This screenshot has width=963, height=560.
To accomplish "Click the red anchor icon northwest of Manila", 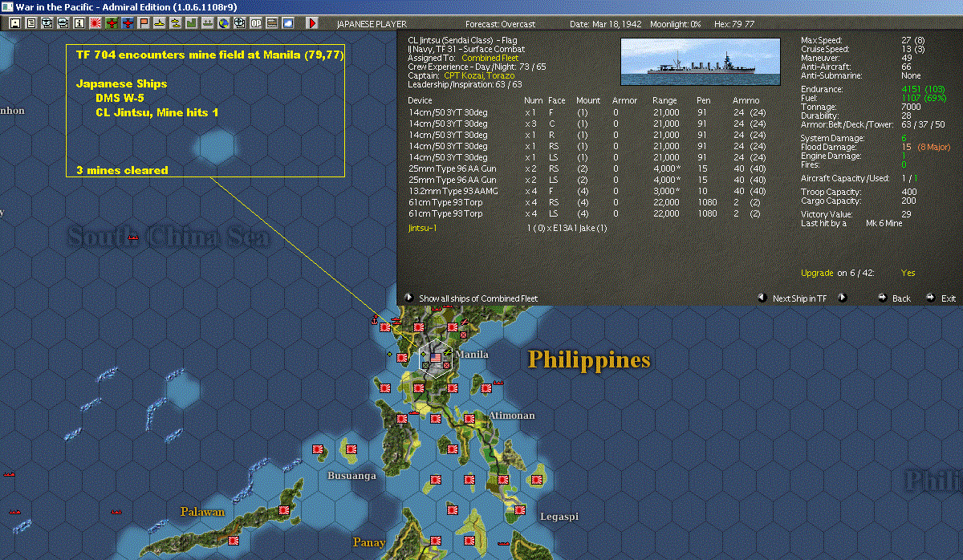I will 373,321.
